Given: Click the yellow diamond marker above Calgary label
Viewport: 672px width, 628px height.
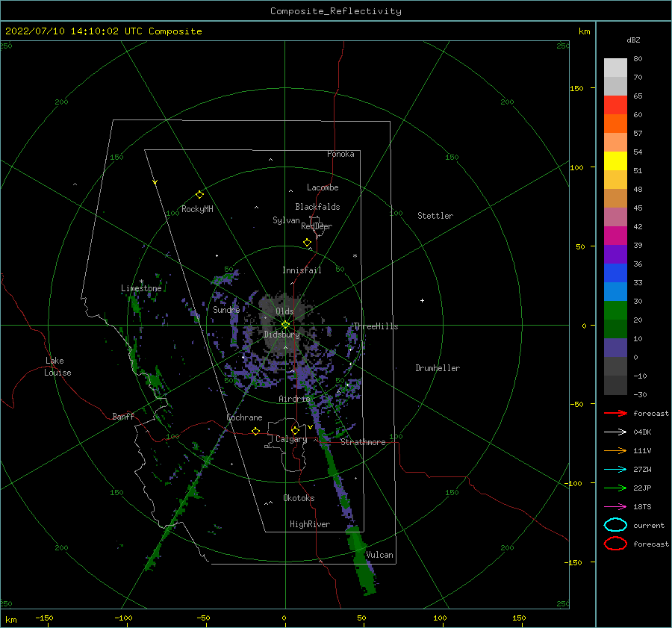Looking at the screenshot, I should (295, 430).
